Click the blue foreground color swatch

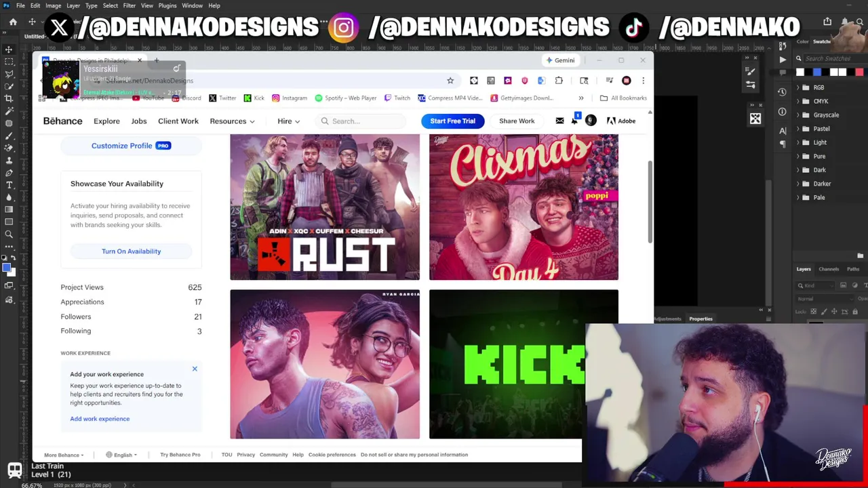(7, 267)
